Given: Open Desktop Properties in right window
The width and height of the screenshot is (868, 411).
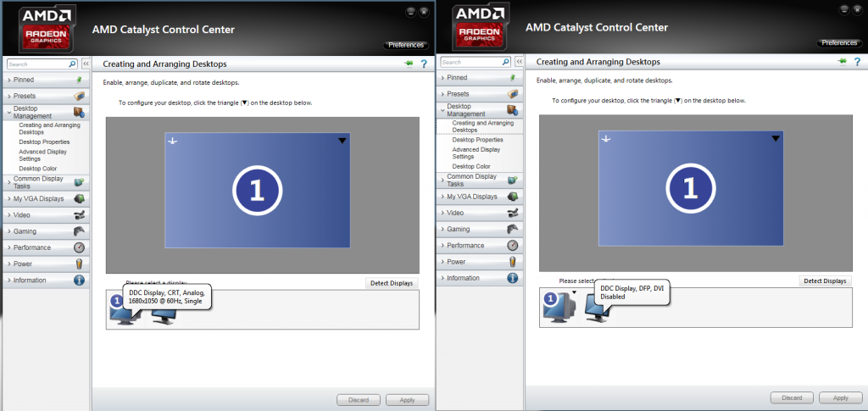Looking at the screenshot, I should [x=478, y=139].
